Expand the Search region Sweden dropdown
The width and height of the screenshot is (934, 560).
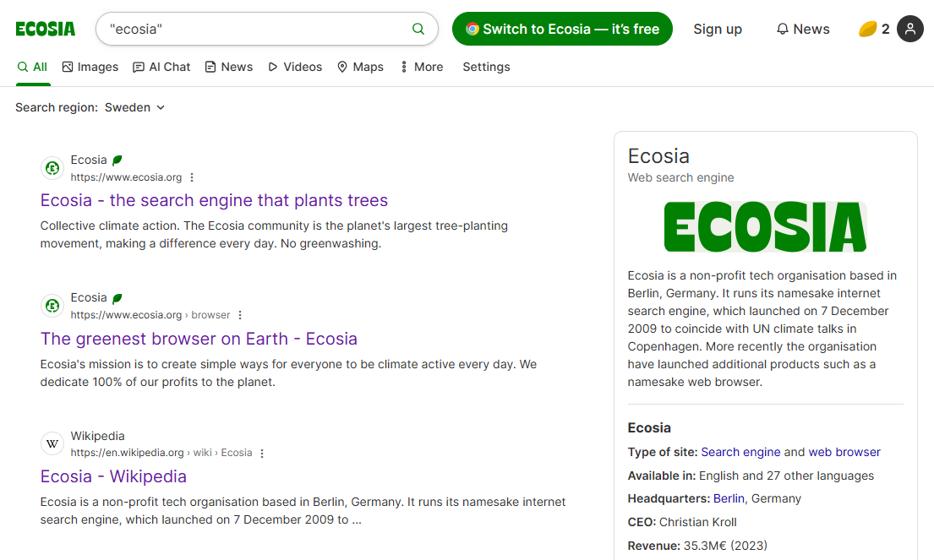click(134, 107)
